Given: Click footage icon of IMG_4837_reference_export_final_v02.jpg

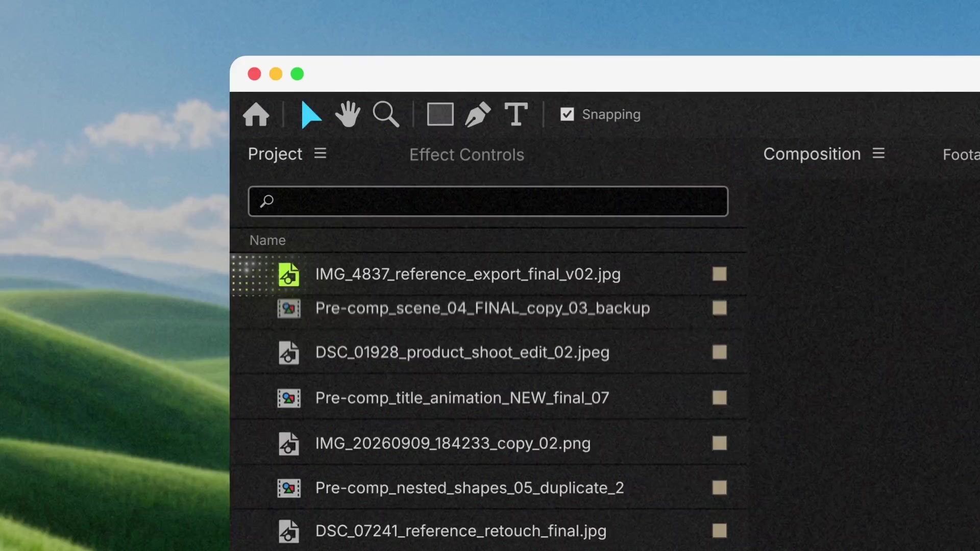Looking at the screenshot, I should pos(289,274).
